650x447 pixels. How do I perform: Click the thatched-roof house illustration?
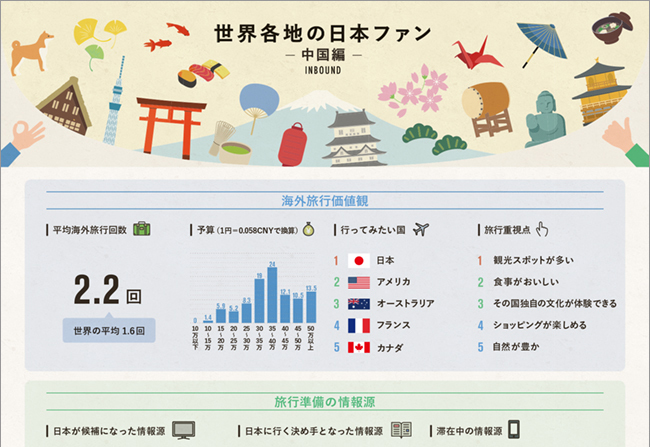click(64, 107)
